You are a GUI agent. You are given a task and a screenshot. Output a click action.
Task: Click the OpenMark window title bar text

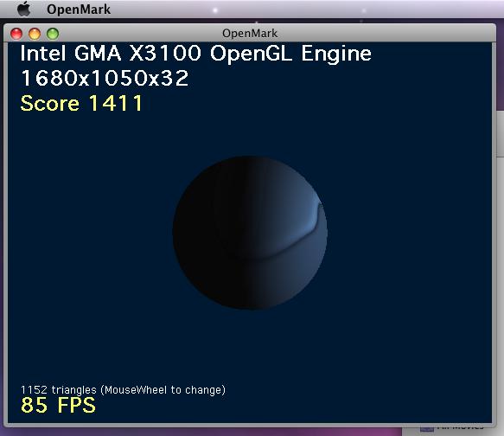(250, 34)
